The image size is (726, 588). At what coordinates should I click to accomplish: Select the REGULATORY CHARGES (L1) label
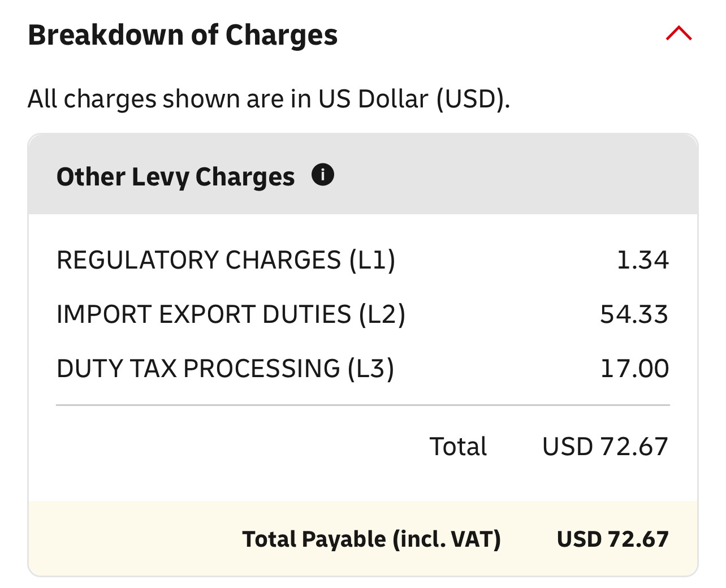point(226,260)
